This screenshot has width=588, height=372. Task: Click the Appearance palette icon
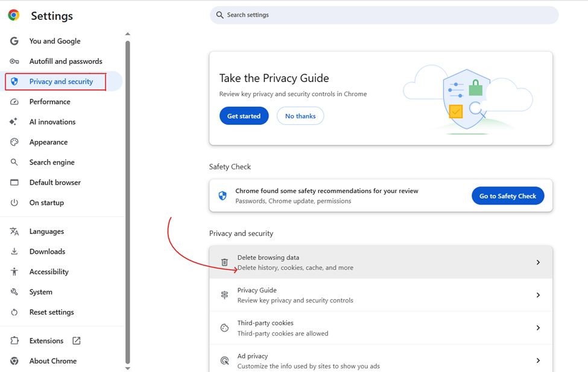tap(14, 142)
